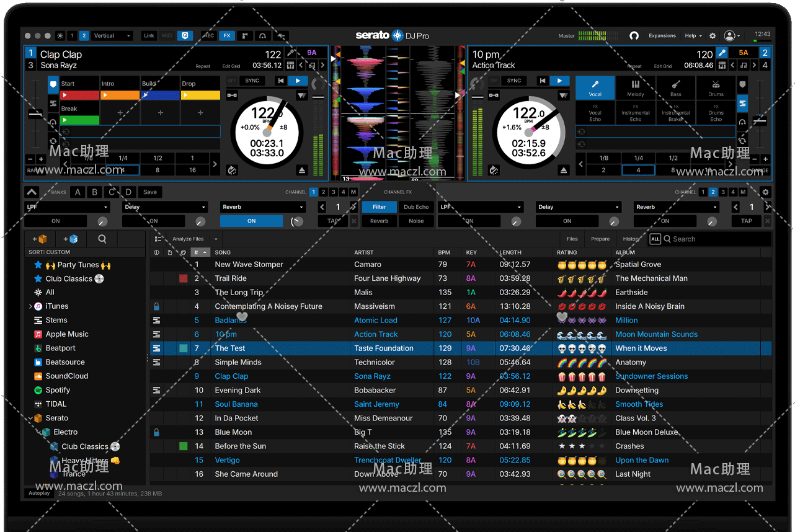This screenshot has height=532, width=795.
Task: Open the Expansions menu item
Action: click(x=662, y=36)
